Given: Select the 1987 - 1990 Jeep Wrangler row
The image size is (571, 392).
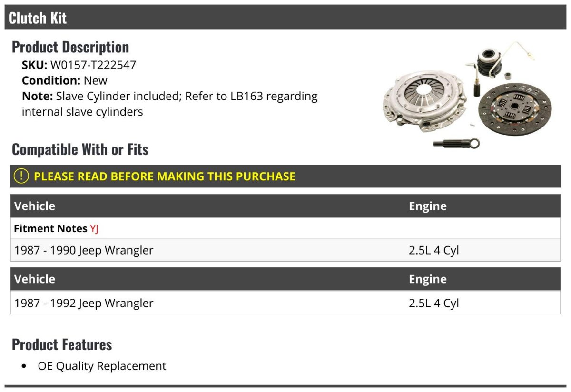Looking at the screenshot, I should [x=285, y=250].
